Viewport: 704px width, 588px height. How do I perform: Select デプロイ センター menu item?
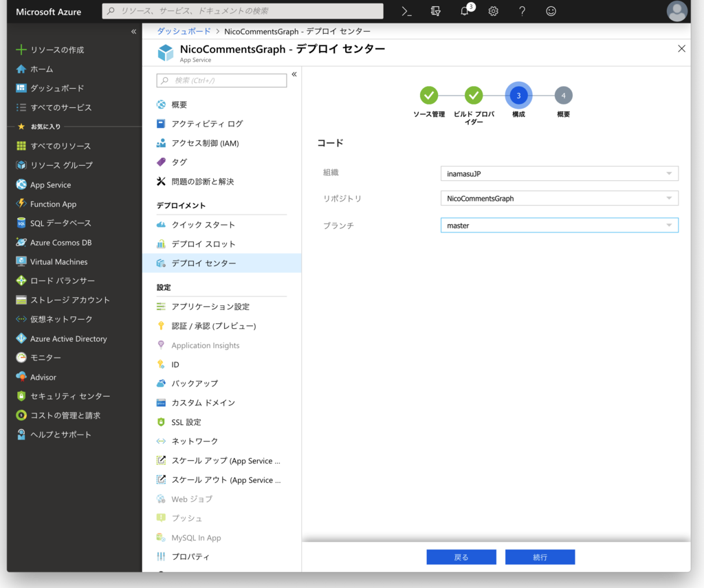point(222,263)
